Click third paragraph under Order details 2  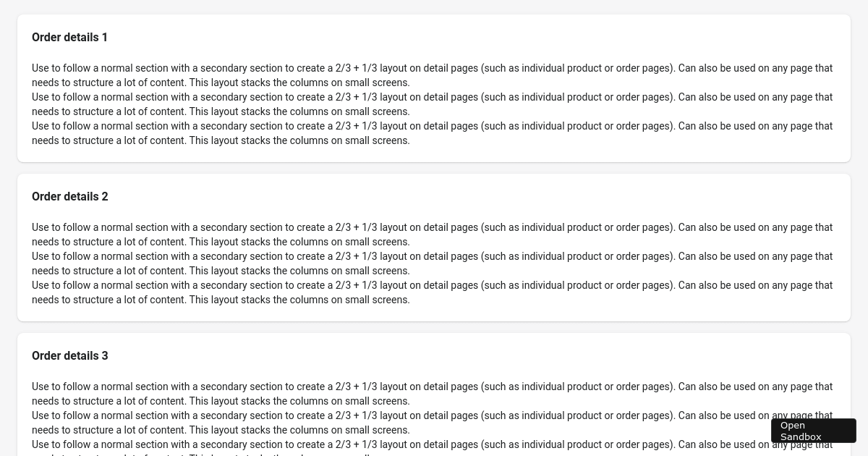(432, 292)
